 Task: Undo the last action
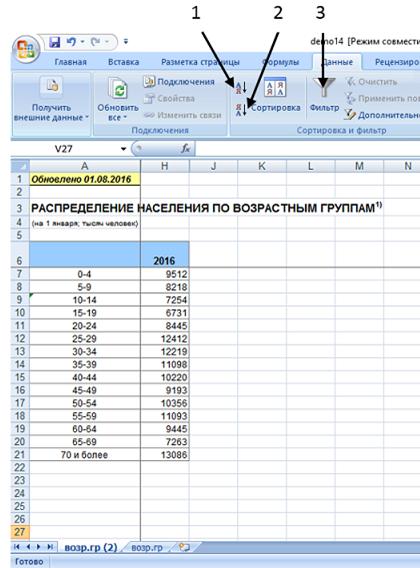click(x=71, y=42)
